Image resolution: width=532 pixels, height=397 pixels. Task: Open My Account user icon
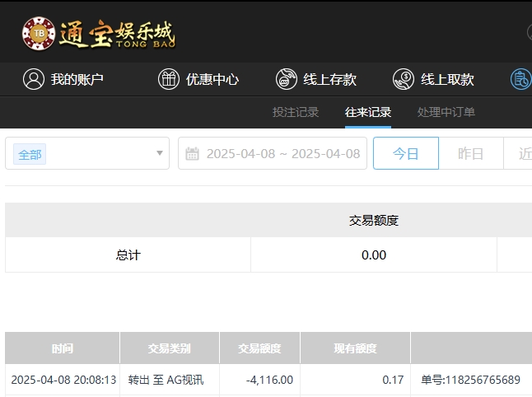coord(34,79)
